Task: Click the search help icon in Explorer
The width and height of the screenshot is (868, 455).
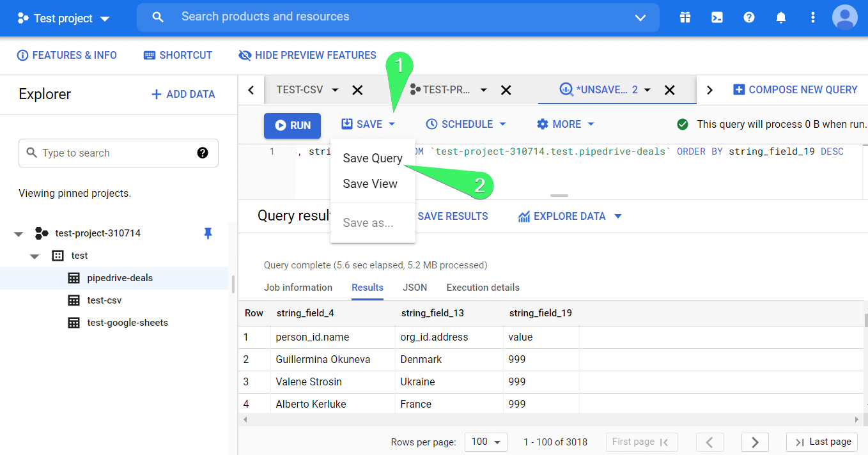Action: coord(203,153)
